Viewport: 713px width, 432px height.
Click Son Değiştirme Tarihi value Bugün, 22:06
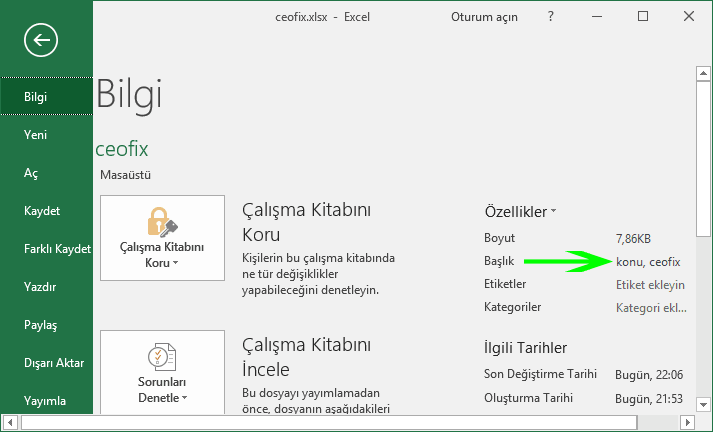(x=649, y=375)
